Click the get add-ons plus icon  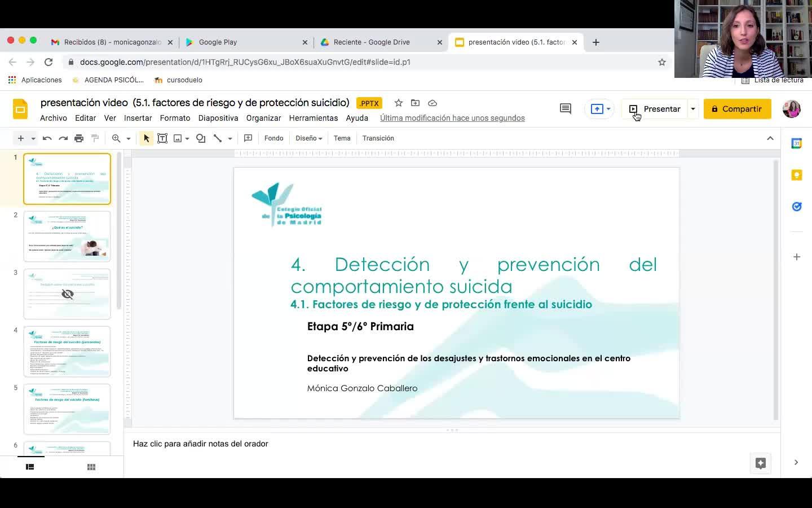pos(797,257)
